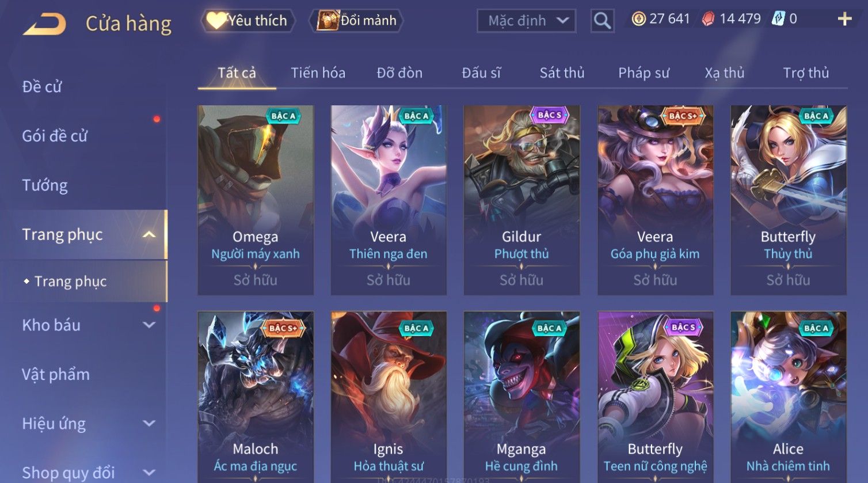Switch to the Tiến hóa tab

318,73
